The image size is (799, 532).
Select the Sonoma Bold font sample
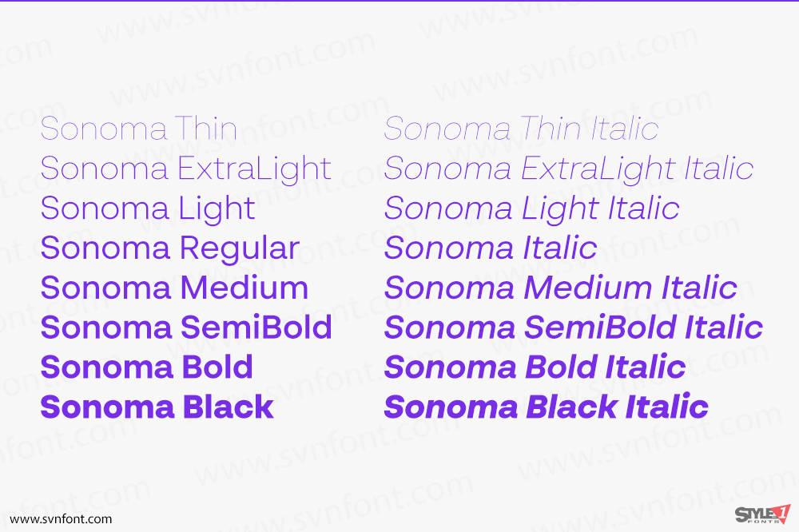pyautogui.click(x=147, y=367)
